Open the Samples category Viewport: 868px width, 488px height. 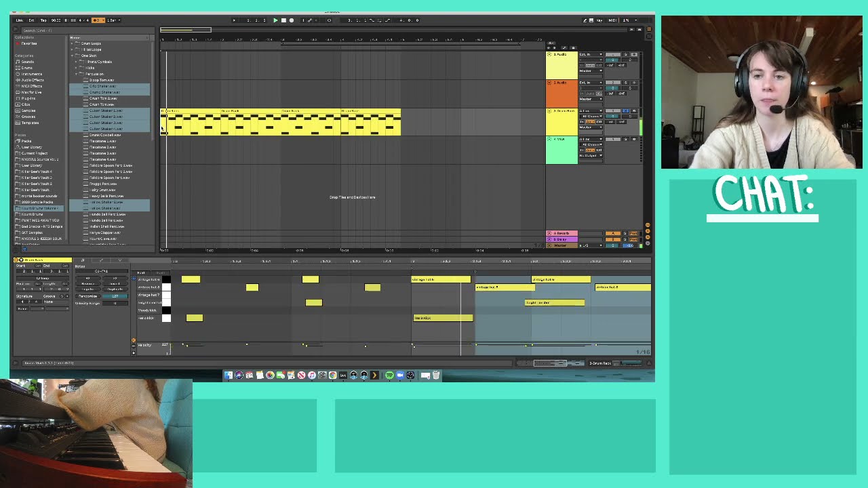pyautogui.click(x=28, y=110)
